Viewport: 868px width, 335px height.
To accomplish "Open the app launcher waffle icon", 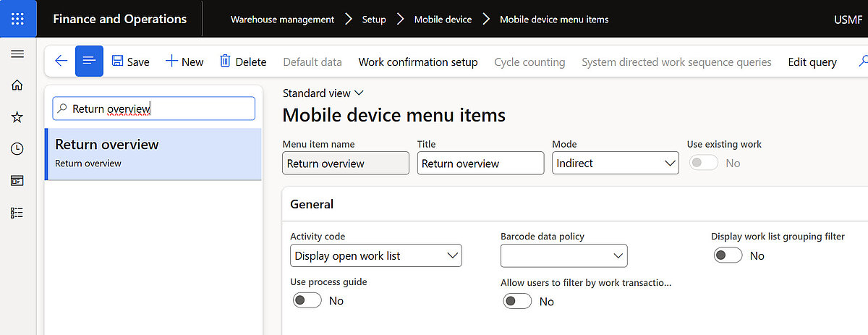I will 17,19.
